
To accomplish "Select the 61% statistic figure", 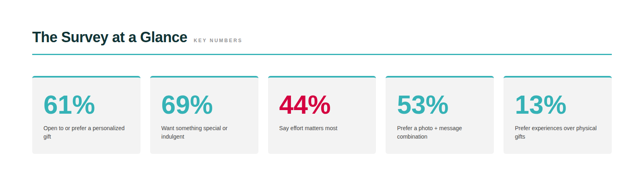I will tap(69, 105).
